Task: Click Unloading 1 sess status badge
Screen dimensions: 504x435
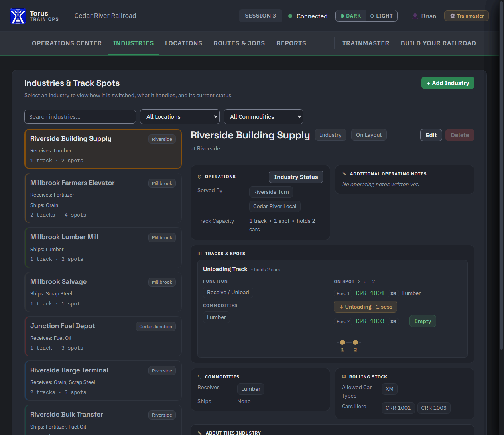Action: 365,307
